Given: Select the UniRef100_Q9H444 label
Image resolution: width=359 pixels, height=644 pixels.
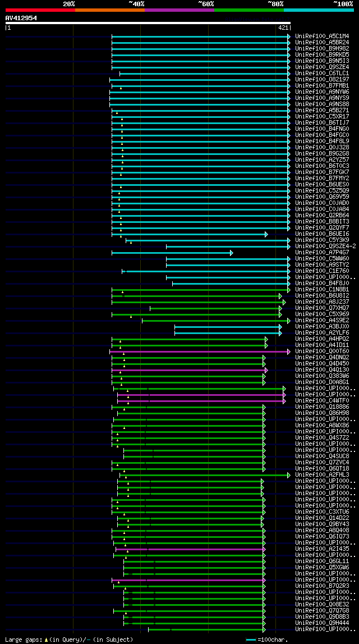Looking at the screenshot, I should click(322, 623).
